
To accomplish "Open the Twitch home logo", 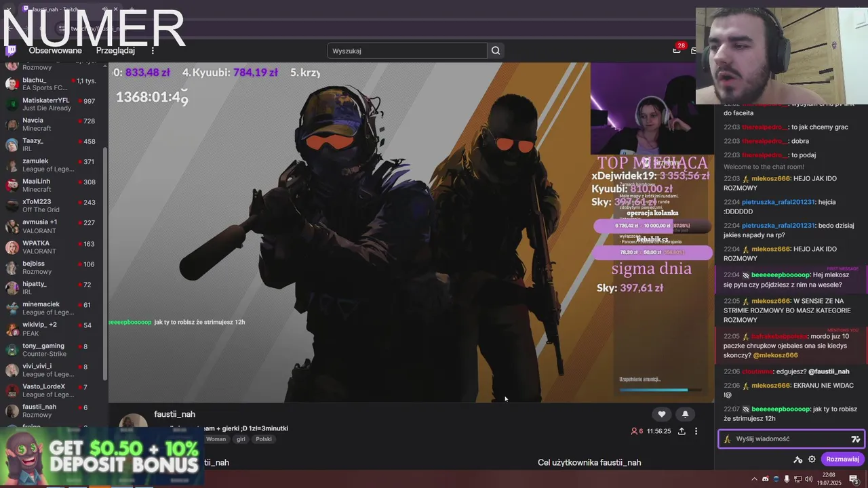I will pyautogui.click(x=10, y=50).
